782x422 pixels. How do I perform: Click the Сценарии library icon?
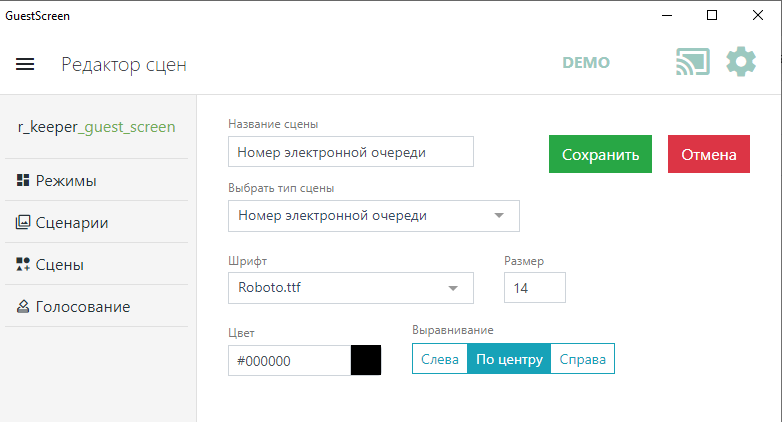24,223
